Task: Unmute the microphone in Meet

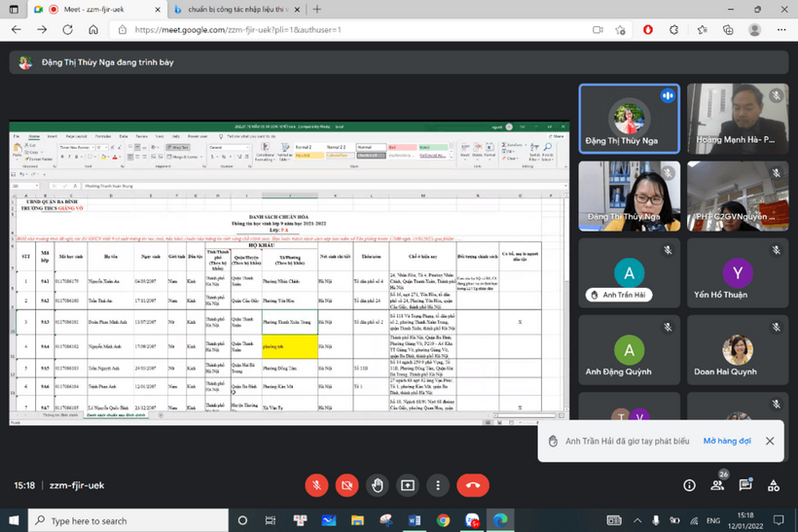Action: point(316,484)
